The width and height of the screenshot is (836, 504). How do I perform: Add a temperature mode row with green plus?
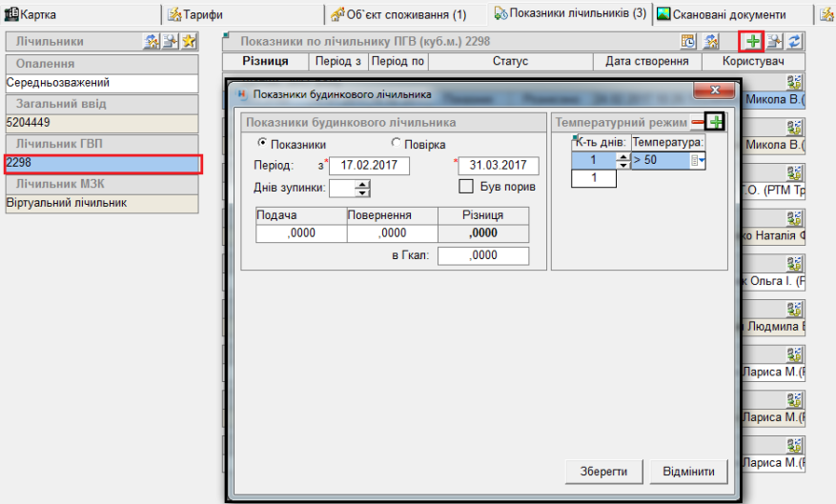coord(716,122)
